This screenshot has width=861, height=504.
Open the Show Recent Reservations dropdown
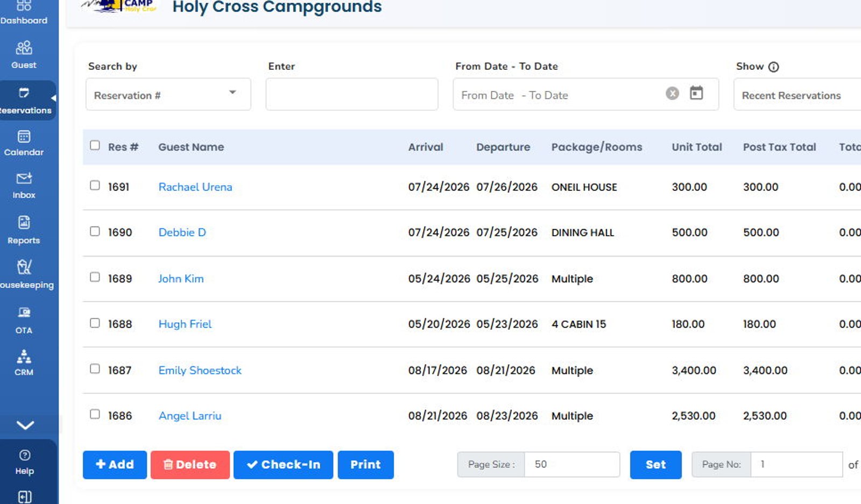click(x=797, y=95)
